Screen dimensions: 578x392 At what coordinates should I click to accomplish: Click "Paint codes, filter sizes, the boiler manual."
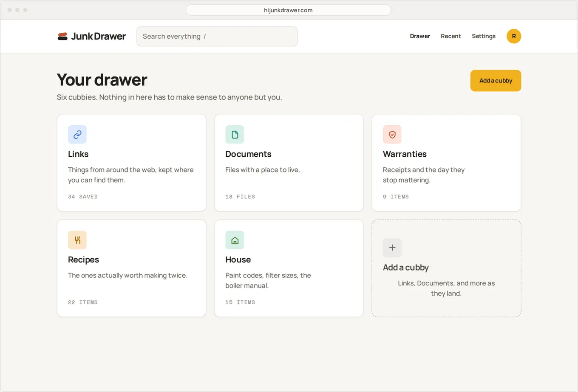pos(268,280)
